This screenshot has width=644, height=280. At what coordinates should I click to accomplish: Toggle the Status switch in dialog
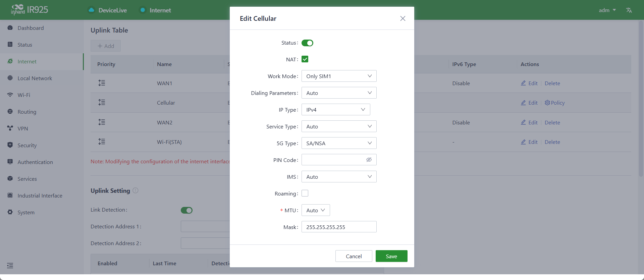[x=307, y=43]
